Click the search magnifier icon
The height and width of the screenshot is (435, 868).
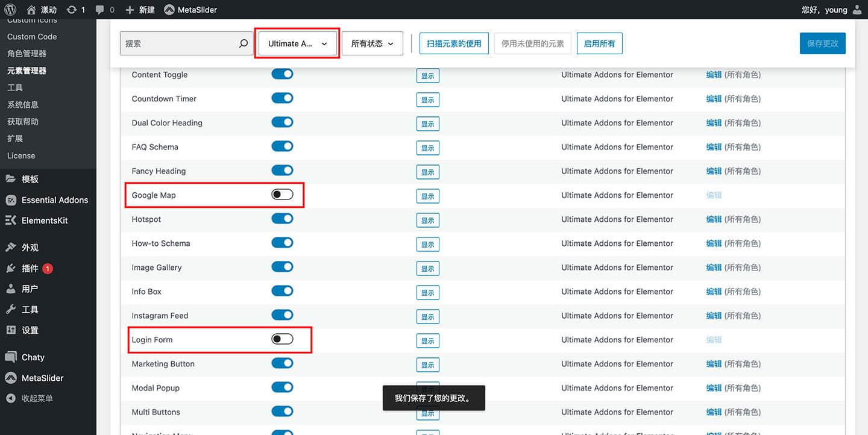pyautogui.click(x=244, y=43)
